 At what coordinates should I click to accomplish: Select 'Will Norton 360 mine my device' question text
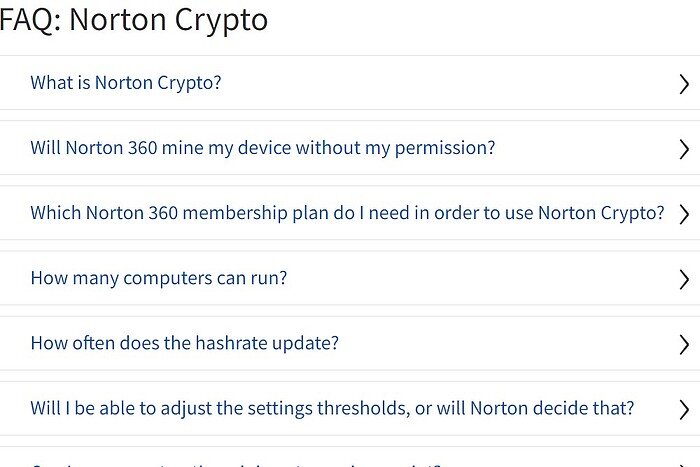click(263, 148)
